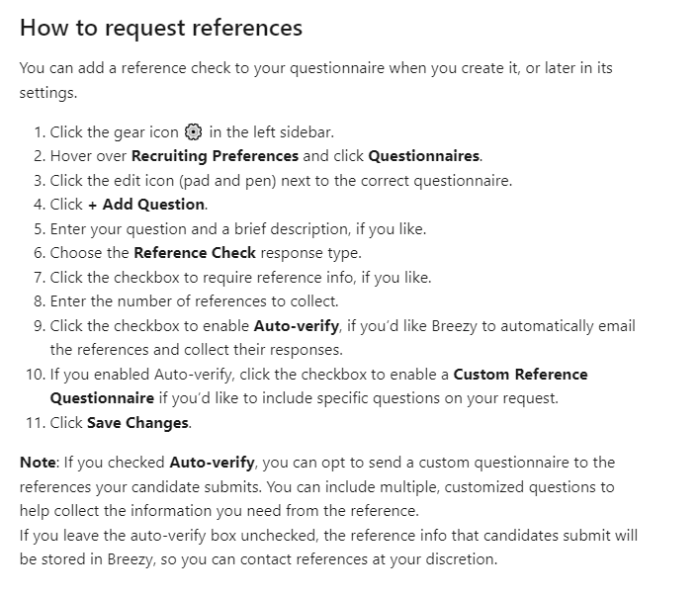Click bold 'Recruiting Preferences' text in step 2
The height and width of the screenshot is (596, 700).
coord(215,156)
